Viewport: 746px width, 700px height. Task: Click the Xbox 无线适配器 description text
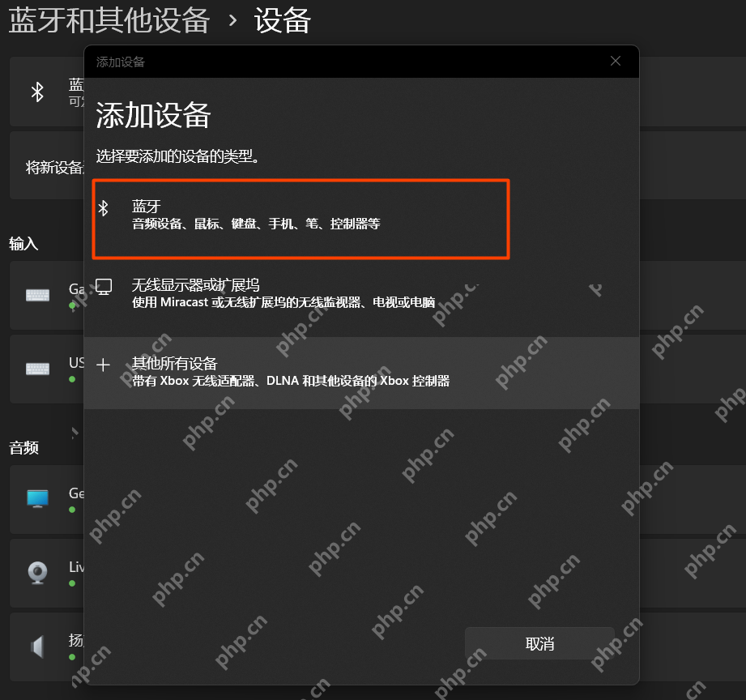pos(291,381)
